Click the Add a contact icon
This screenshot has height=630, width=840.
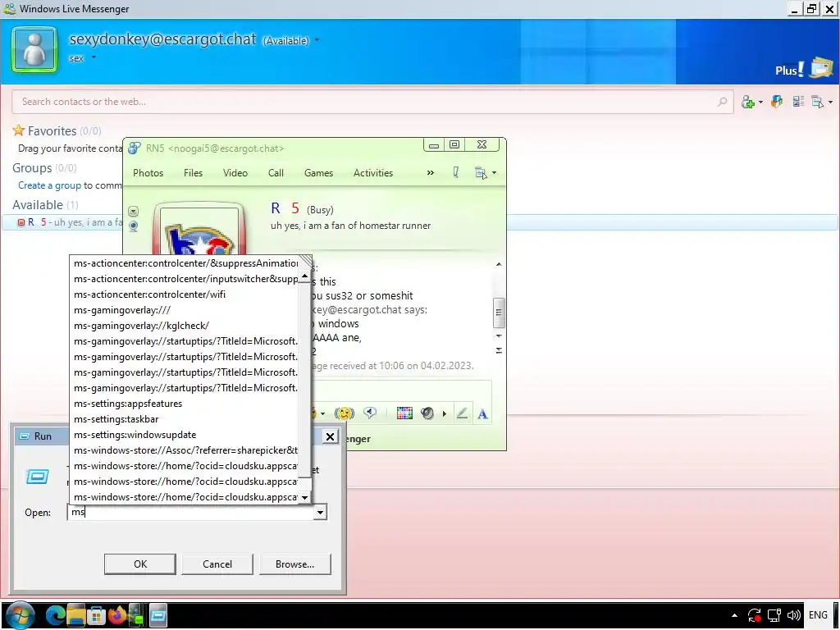[x=748, y=102]
